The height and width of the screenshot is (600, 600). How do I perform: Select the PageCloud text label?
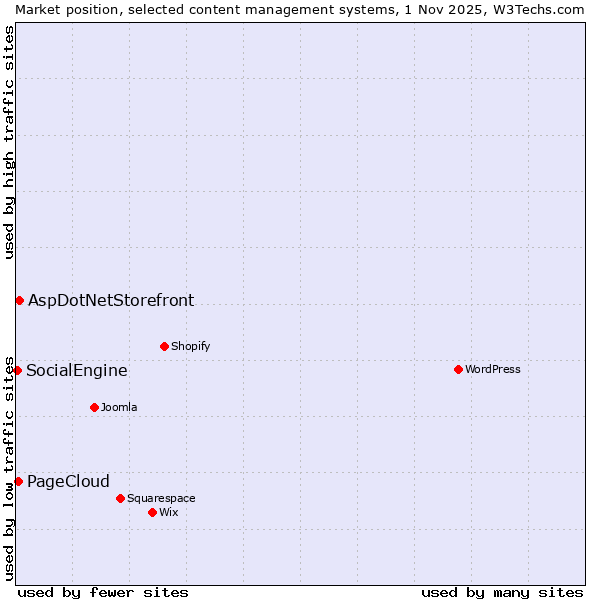(x=68, y=481)
